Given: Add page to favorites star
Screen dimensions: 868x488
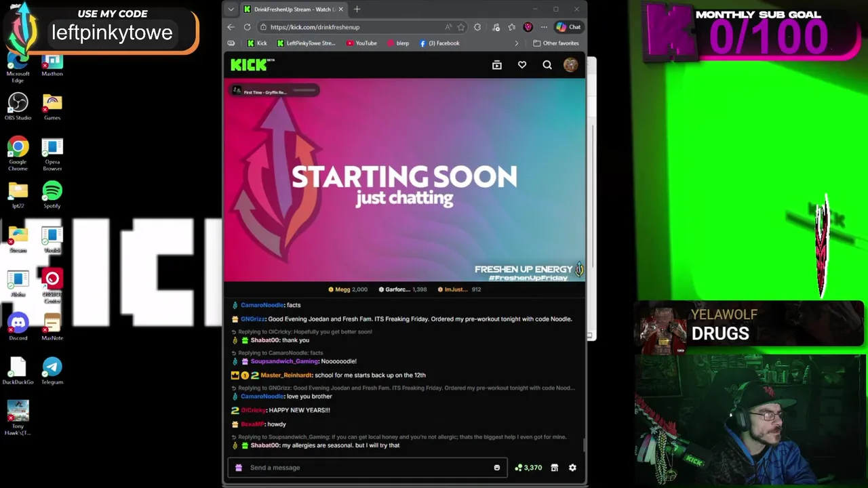Looking at the screenshot, I should (461, 27).
